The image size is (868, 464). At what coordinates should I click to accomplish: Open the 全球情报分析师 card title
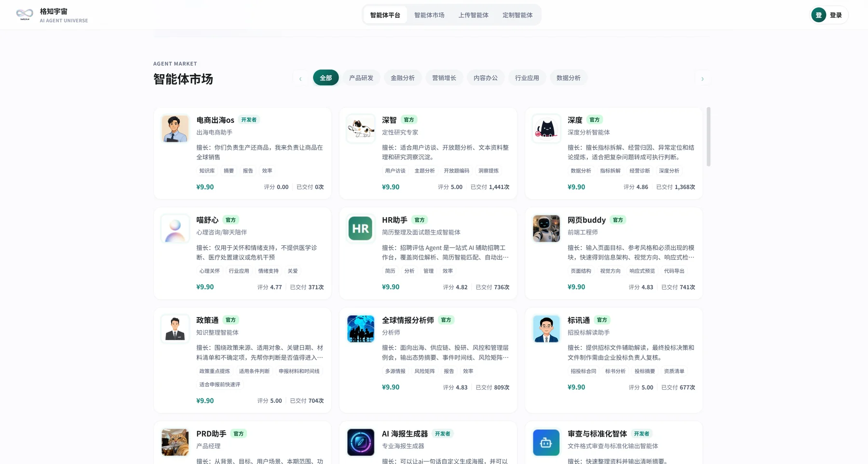coord(408,320)
